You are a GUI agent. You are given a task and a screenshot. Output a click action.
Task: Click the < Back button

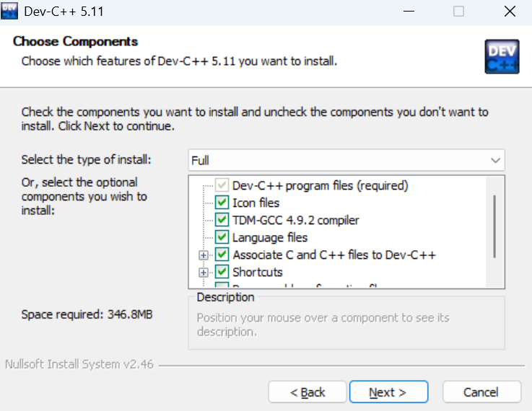coord(308,392)
